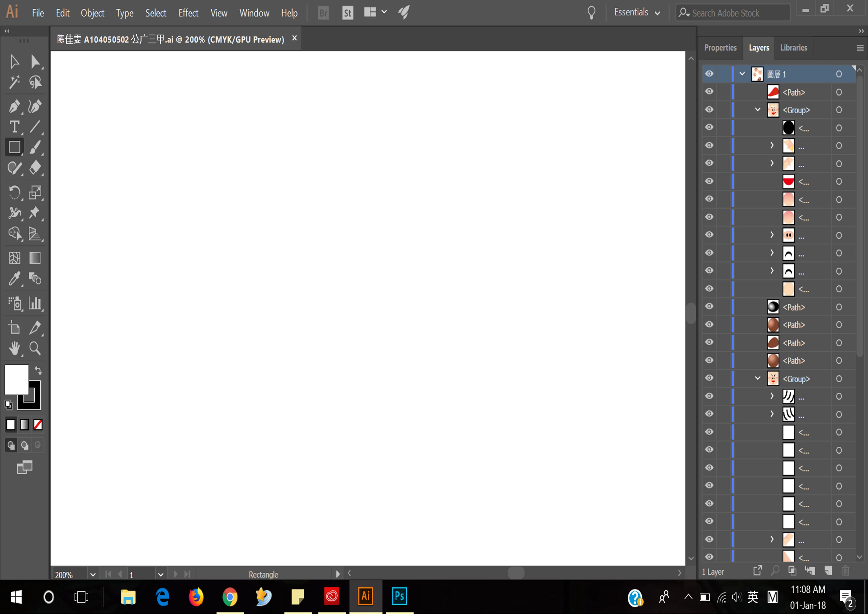This screenshot has height=614, width=868.
Task: Choose the Magic Wand tool
Action: click(14, 82)
